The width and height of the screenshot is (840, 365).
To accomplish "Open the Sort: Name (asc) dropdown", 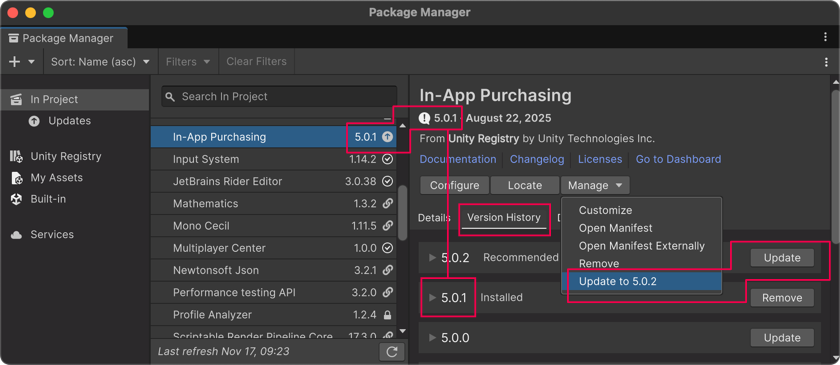I will [x=100, y=62].
